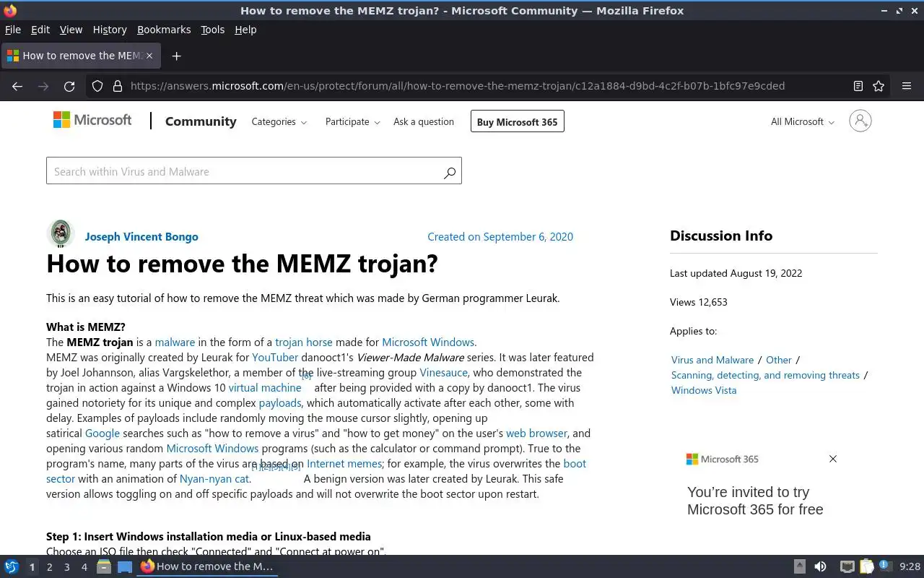Expand the Participate dropdown
This screenshot has width=924, height=578.
(352, 121)
